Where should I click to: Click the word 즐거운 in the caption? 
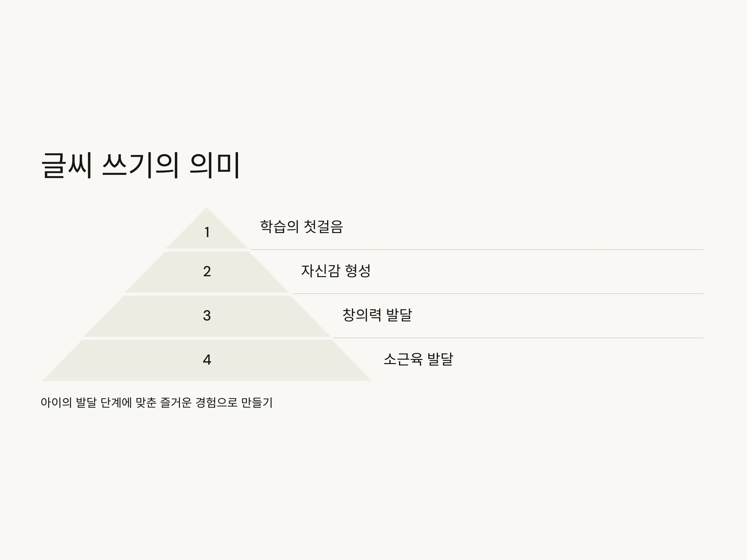(176, 402)
